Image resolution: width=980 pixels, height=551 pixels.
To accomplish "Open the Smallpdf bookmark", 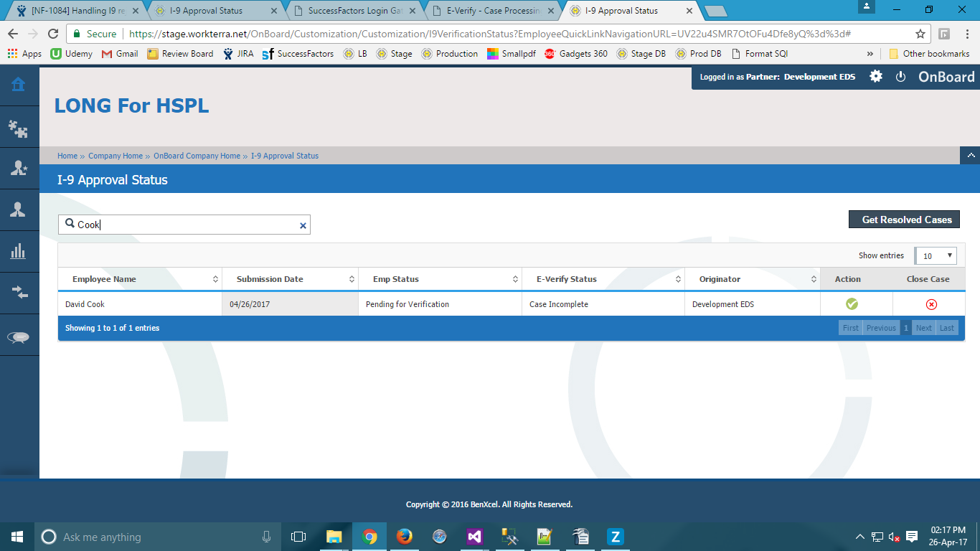I will tap(511, 54).
